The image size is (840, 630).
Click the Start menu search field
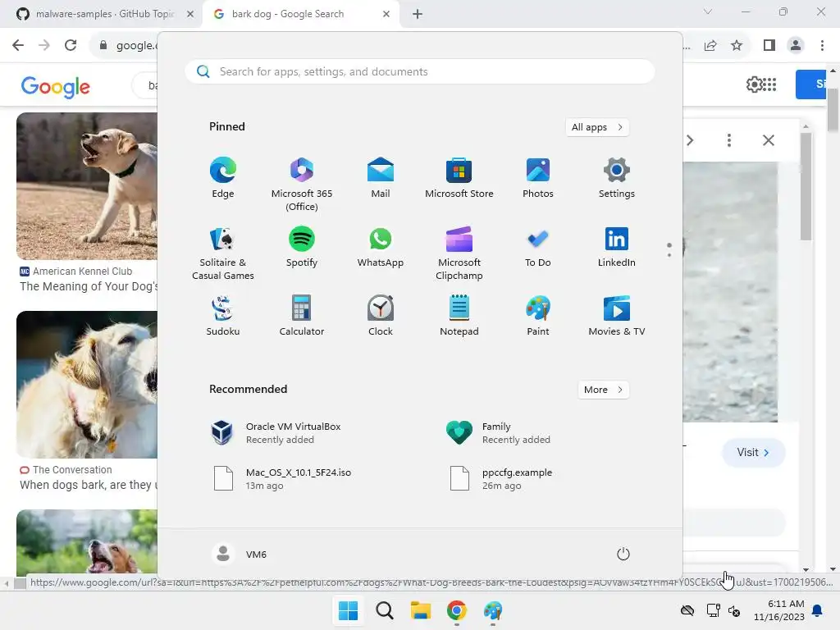[x=420, y=72]
